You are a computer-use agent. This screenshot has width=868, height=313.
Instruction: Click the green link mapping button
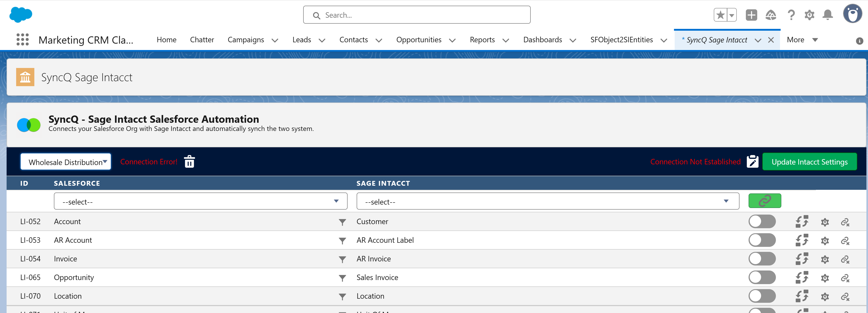(765, 201)
